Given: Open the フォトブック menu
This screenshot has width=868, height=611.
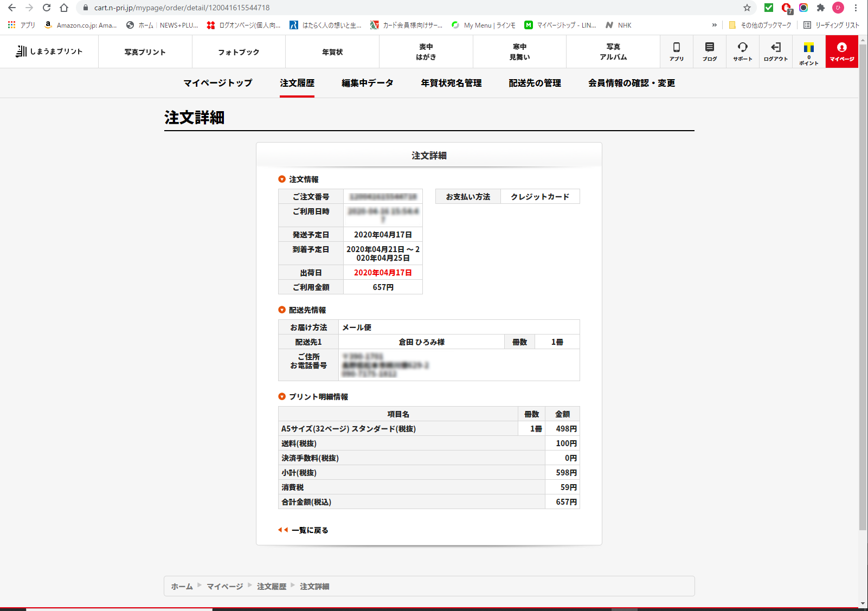Looking at the screenshot, I should pos(239,52).
